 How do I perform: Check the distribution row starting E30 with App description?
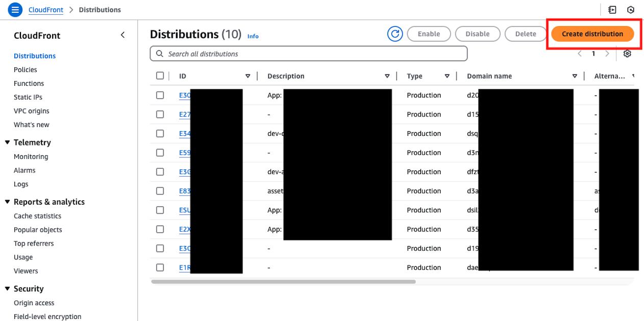[160, 95]
